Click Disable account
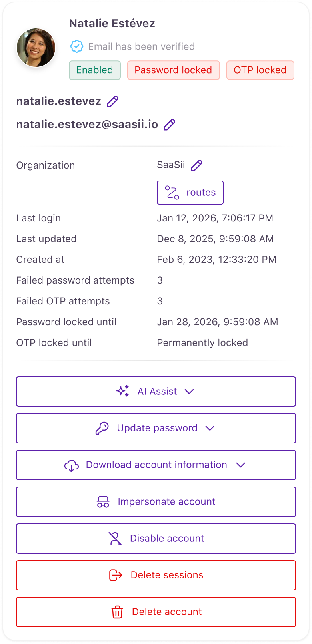Viewport: 312px width, 644px height. point(156,538)
